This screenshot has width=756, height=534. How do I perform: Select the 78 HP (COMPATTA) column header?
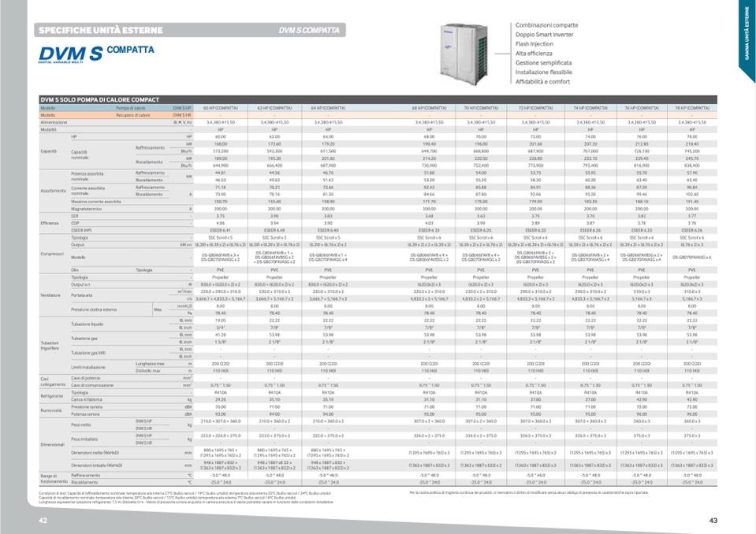pyautogui.click(x=691, y=107)
